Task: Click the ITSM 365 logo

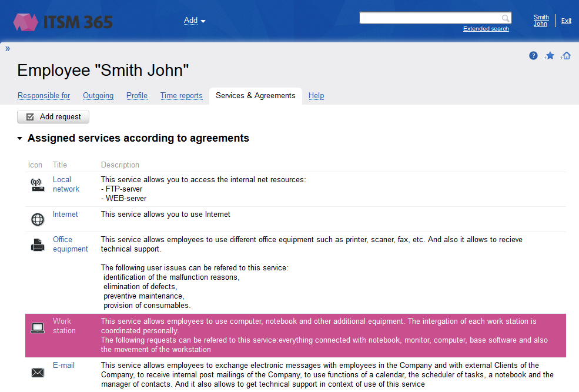Action: point(63,22)
